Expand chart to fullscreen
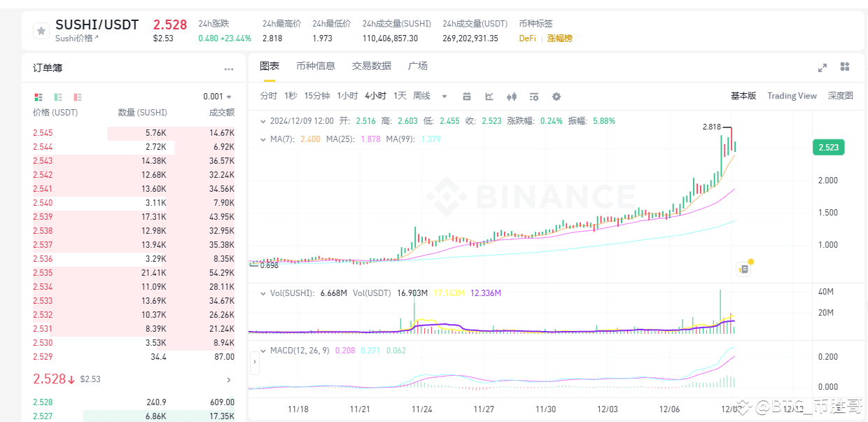 (x=822, y=67)
